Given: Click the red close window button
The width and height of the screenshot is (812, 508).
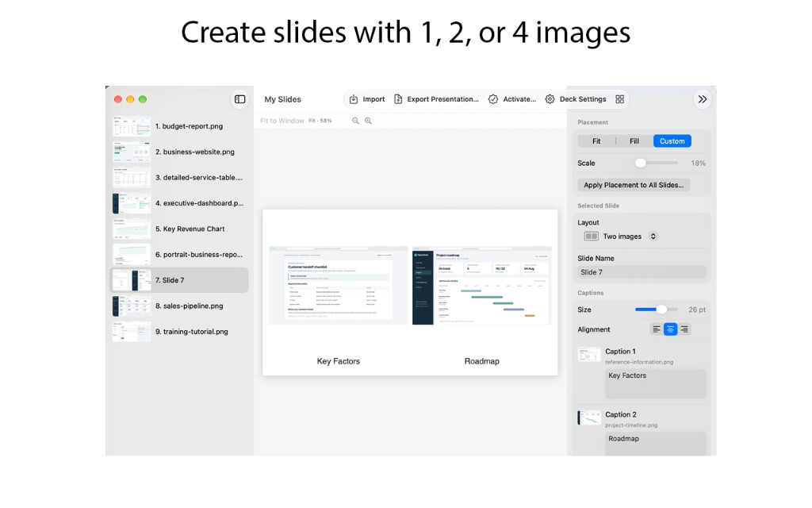Looking at the screenshot, I should coord(118,99).
